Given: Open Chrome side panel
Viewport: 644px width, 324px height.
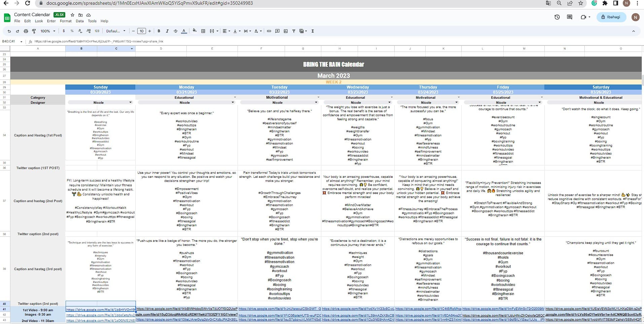Looking at the screenshot, I should 615,3.
